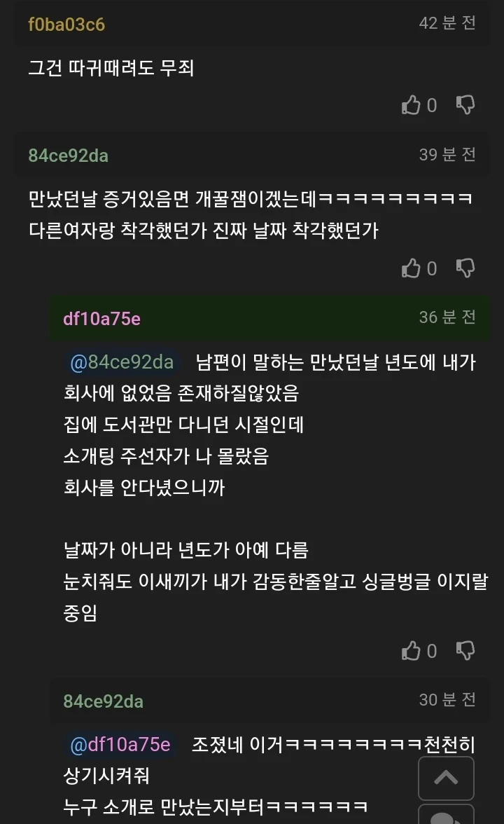The height and width of the screenshot is (824, 504).
Task: Tap the 84ce92da username on the latest reply
Action: (x=104, y=701)
